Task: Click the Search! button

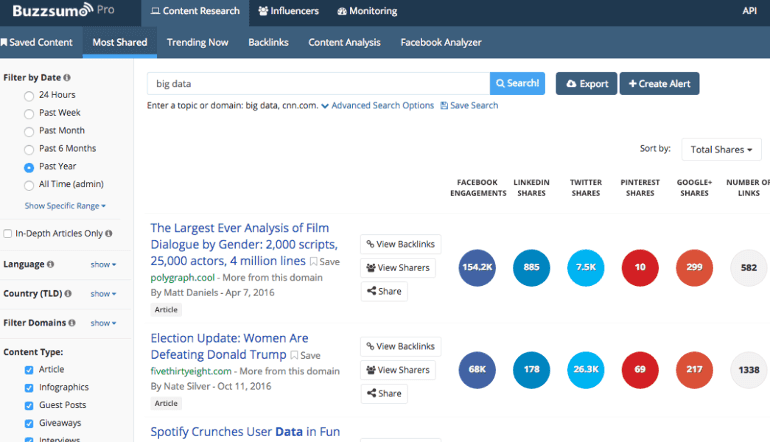Action: tap(517, 83)
